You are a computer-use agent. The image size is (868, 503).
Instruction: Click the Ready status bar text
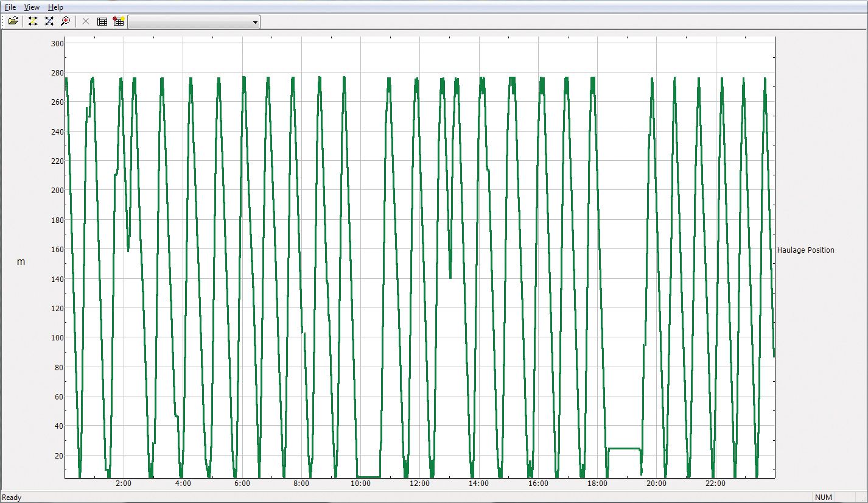pyautogui.click(x=12, y=498)
